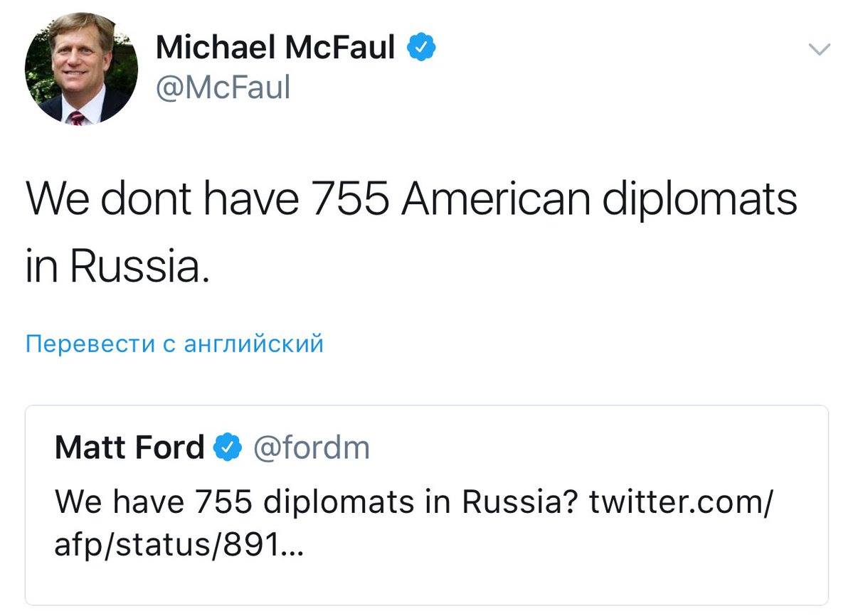Click the word "английский" in translate prompt

(253, 344)
